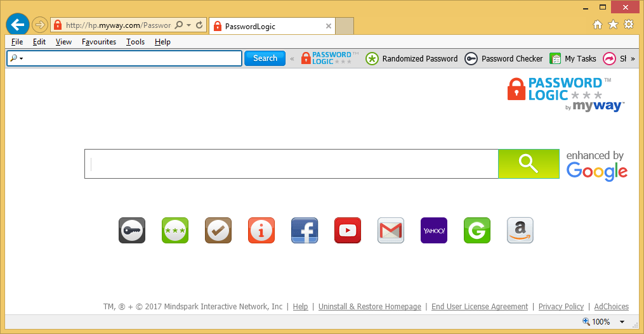
Task: Click Uninstall & Restore Homepage link
Action: (369, 307)
